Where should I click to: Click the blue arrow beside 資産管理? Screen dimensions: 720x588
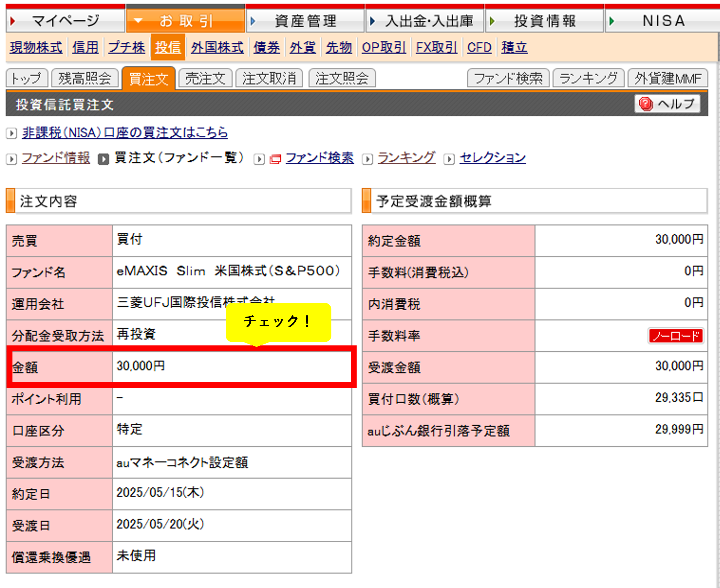253,21
